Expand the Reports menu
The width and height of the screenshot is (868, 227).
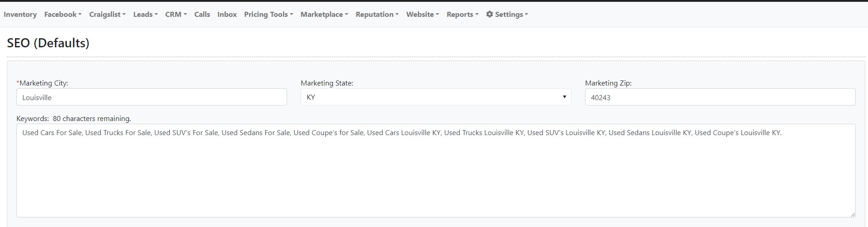click(462, 14)
